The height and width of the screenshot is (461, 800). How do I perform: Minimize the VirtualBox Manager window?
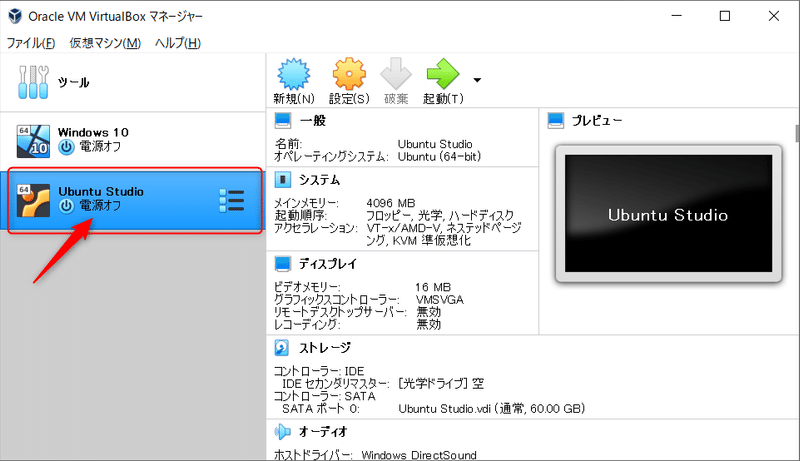point(677,16)
